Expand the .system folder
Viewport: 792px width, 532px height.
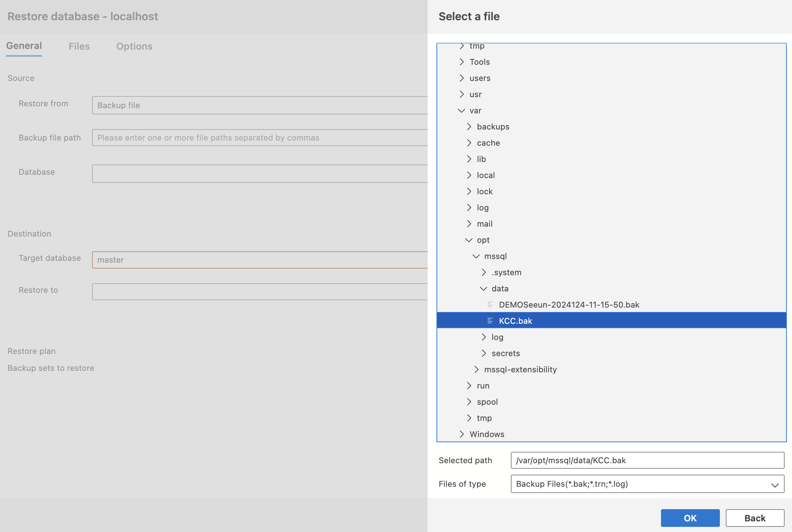point(484,272)
